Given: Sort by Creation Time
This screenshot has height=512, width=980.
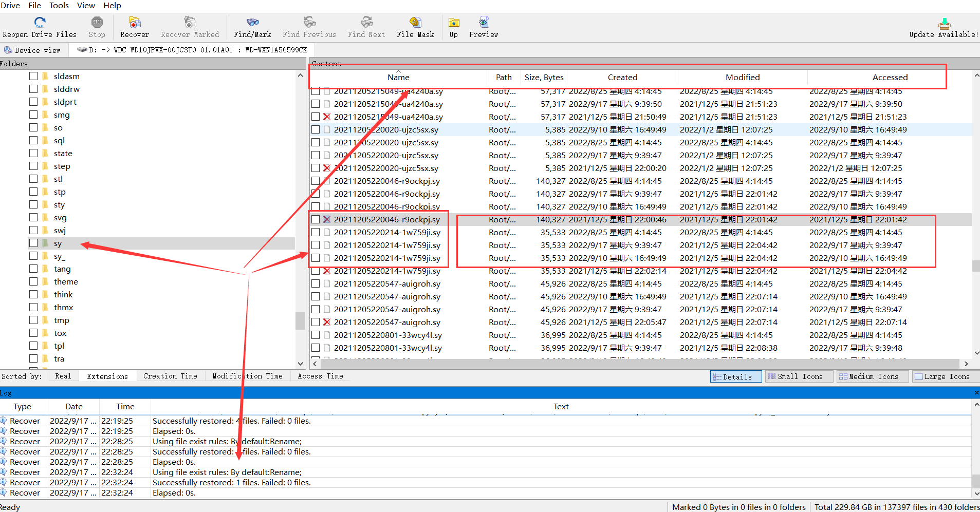Looking at the screenshot, I should click(x=170, y=376).
